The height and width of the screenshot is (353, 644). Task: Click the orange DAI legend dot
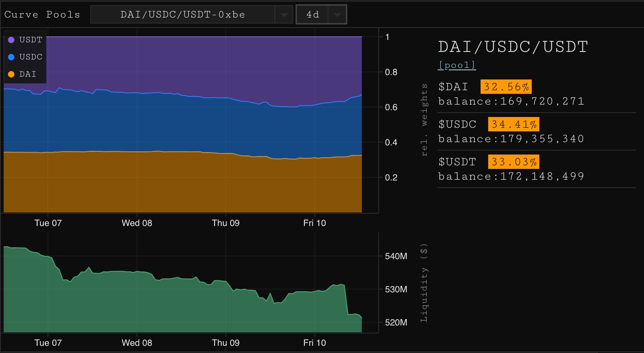(11, 74)
